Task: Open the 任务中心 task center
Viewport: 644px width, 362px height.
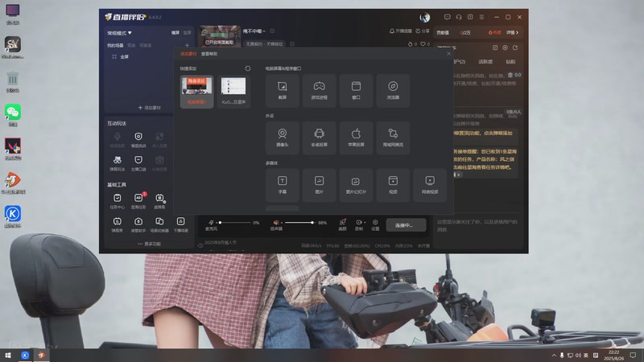Action: [117, 201]
